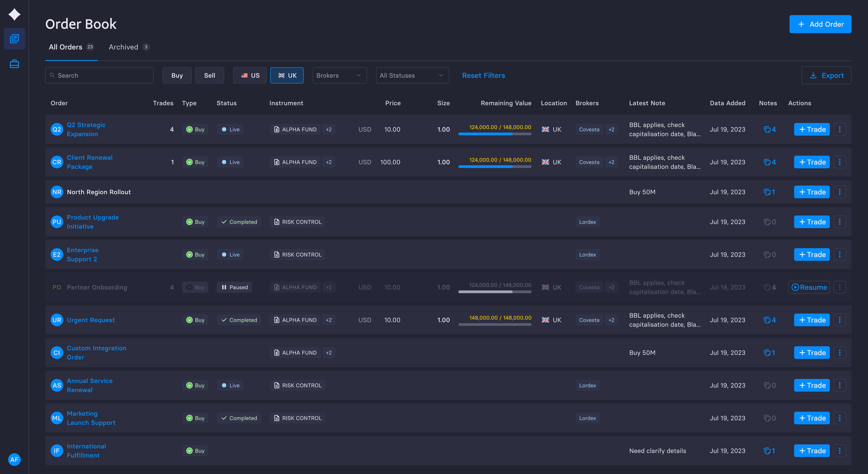Toggle the US location filter
Viewport: 868px width, 474px height.
(250, 75)
